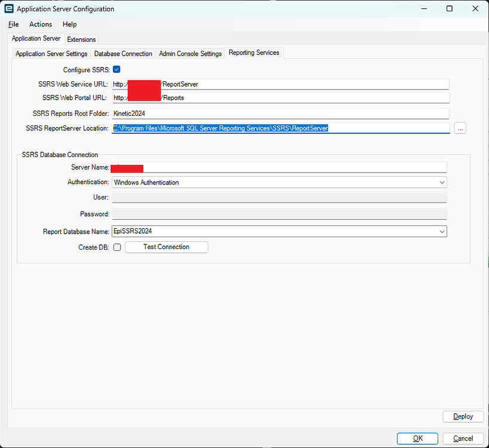
Task: Switch to the Database Connection tab
Action: point(123,53)
